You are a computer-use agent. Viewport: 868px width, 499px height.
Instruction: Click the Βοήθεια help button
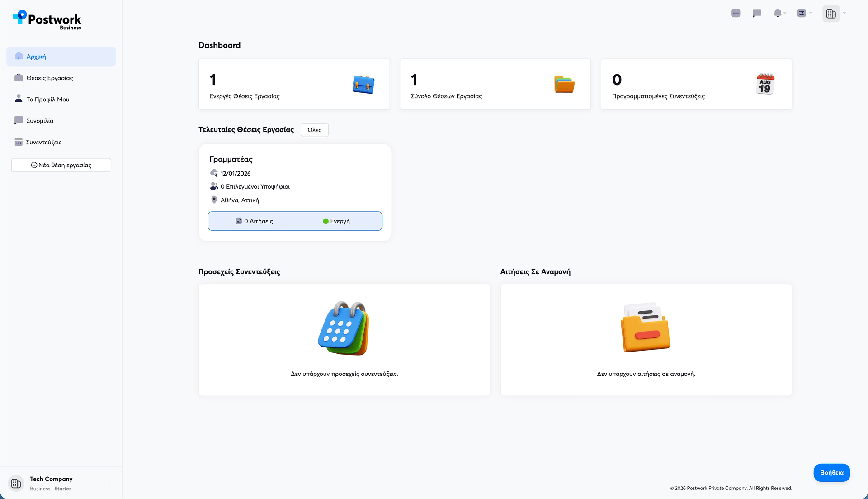click(831, 473)
